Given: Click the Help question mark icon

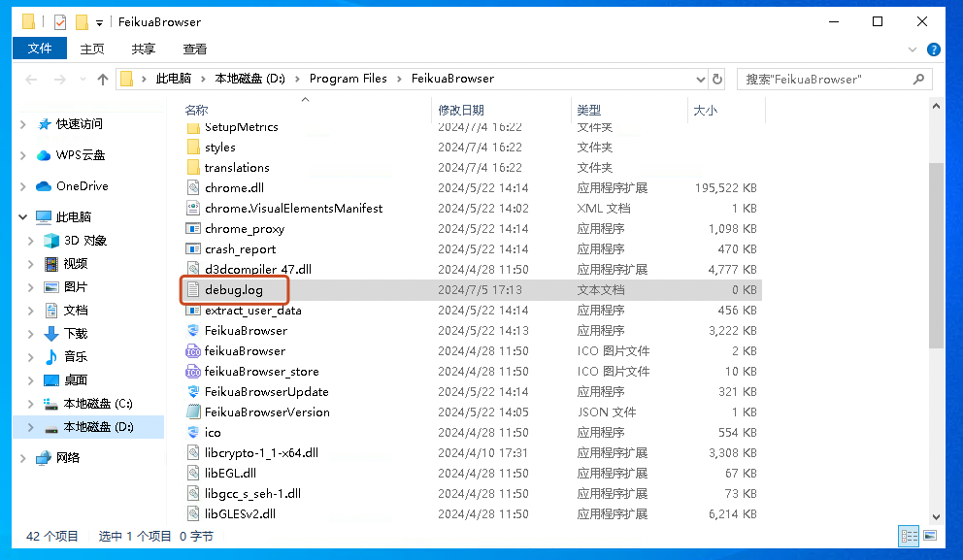Looking at the screenshot, I should point(934,49).
